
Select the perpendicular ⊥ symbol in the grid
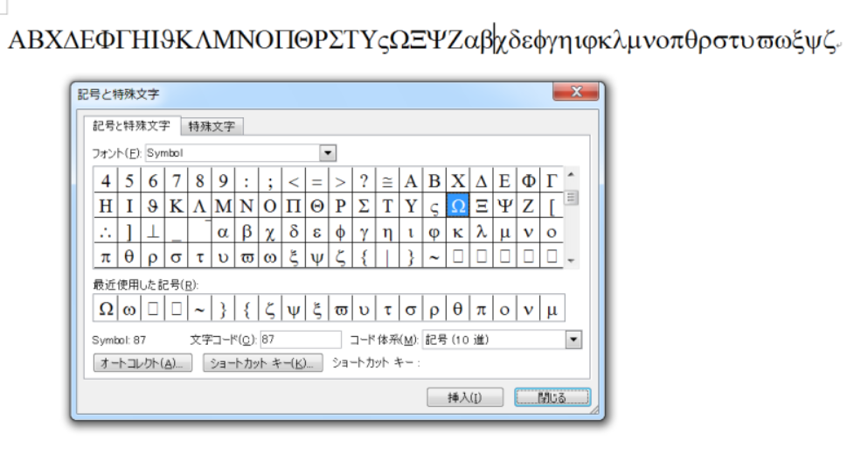coord(152,232)
